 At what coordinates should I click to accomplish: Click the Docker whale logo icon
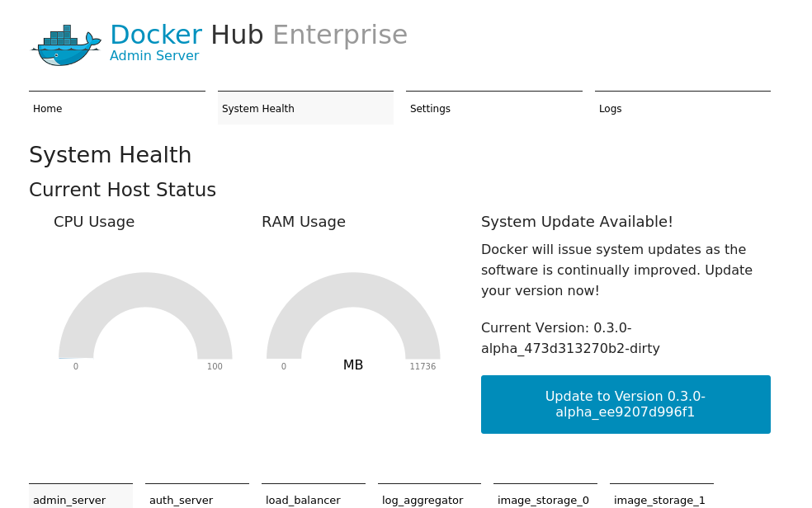[x=66, y=45]
